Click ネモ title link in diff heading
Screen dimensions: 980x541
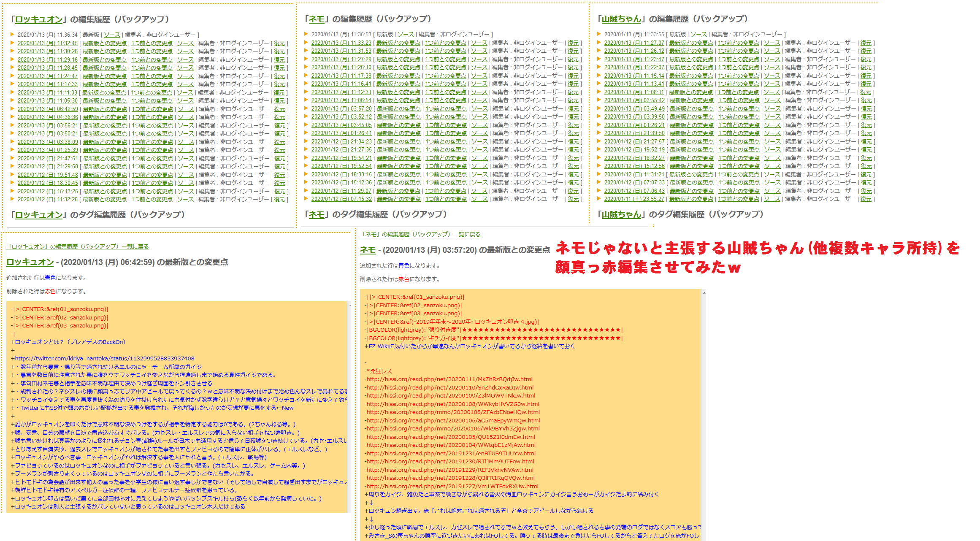(x=367, y=250)
